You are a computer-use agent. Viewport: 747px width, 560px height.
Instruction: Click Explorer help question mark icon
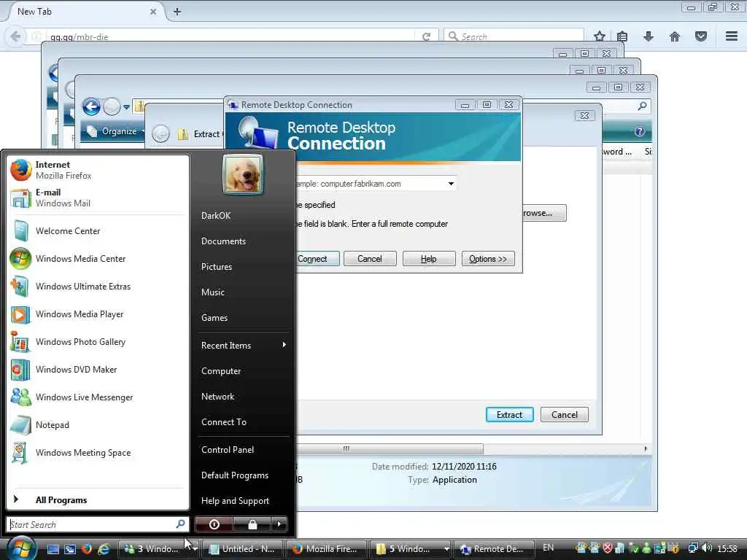pyautogui.click(x=639, y=131)
